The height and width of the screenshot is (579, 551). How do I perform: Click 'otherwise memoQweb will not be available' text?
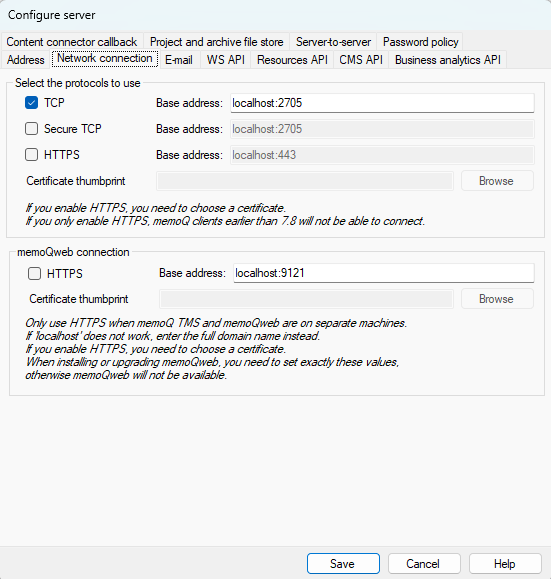(x=126, y=375)
